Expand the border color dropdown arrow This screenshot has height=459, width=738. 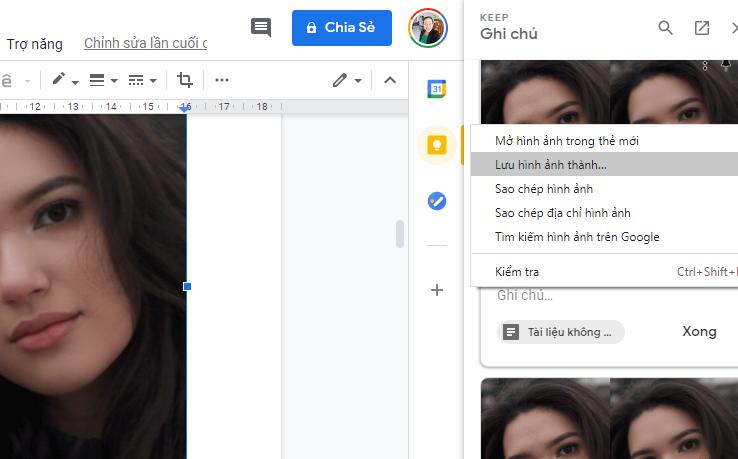(x=75, y=82)
